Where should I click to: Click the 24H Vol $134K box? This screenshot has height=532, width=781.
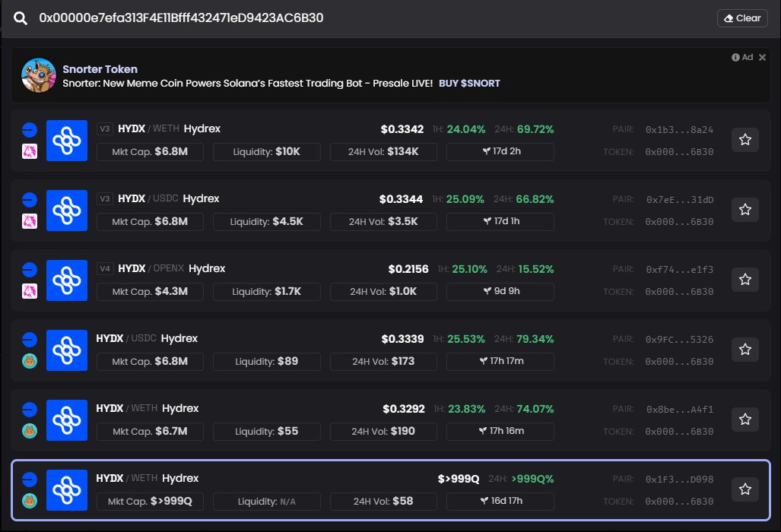click(x=383, y=152)
